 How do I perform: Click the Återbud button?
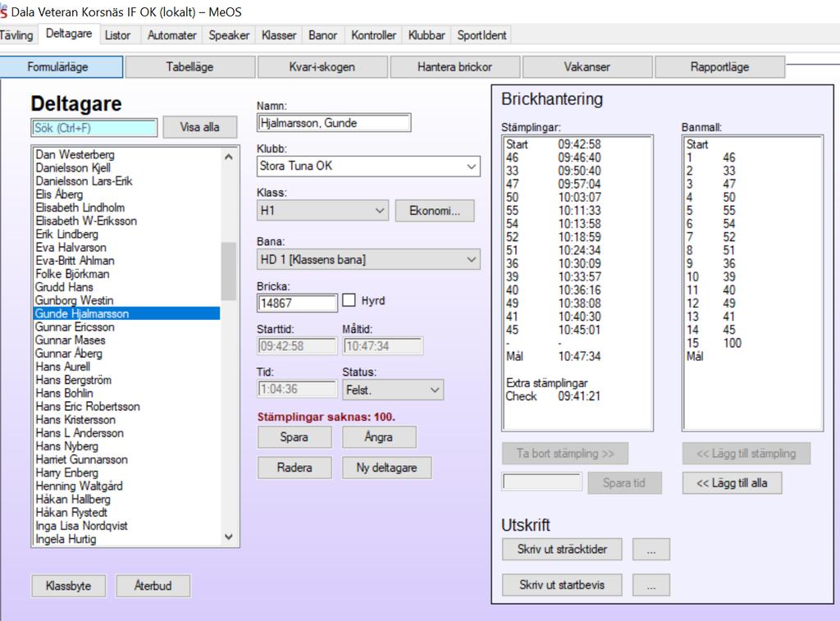[153, 586]
